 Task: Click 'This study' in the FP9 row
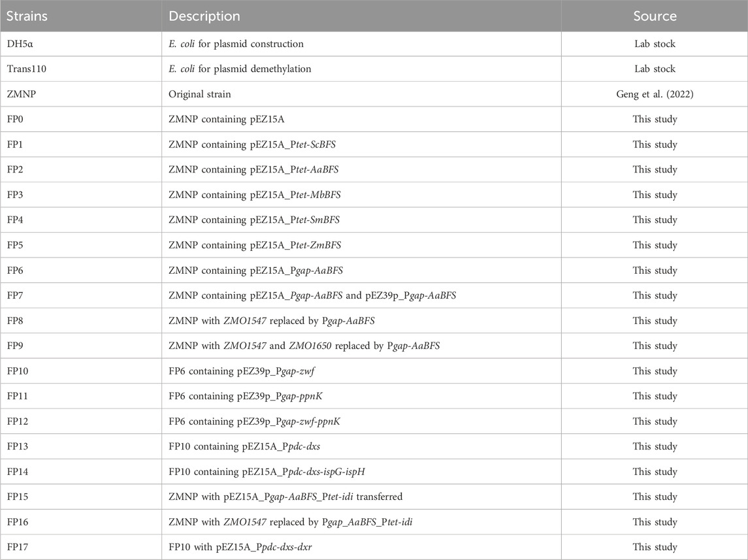pos(655,346)
